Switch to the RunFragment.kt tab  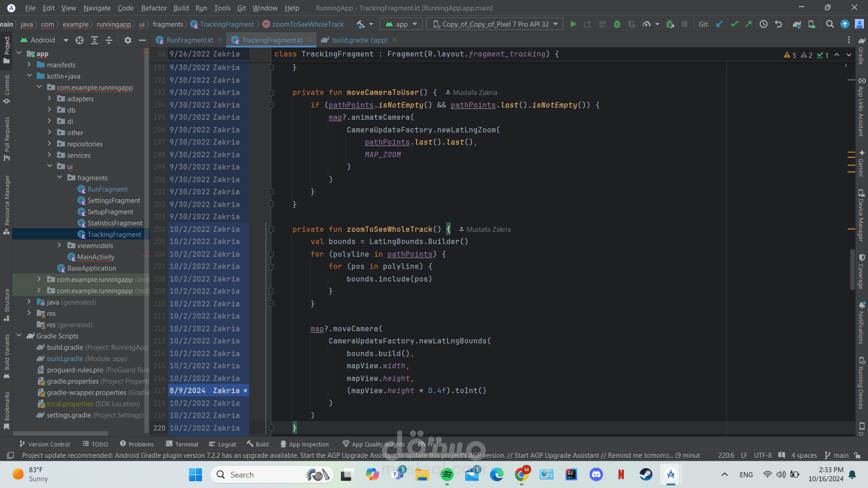pyautogui.click(x=189, y=40)
